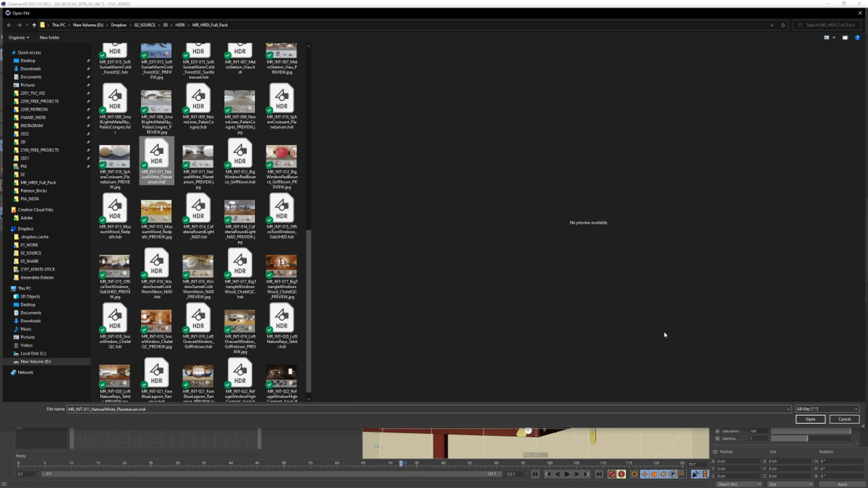
Task: Open the Organize dropdown menu
Action: (19, 38)
